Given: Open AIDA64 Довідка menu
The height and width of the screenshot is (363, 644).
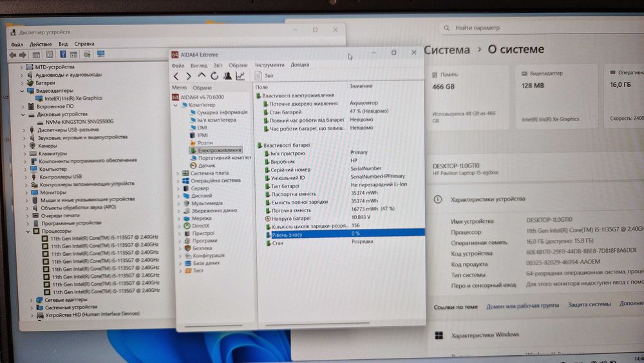Looking at the screenshot, I should pyautogui.click(x=300, y=65).
